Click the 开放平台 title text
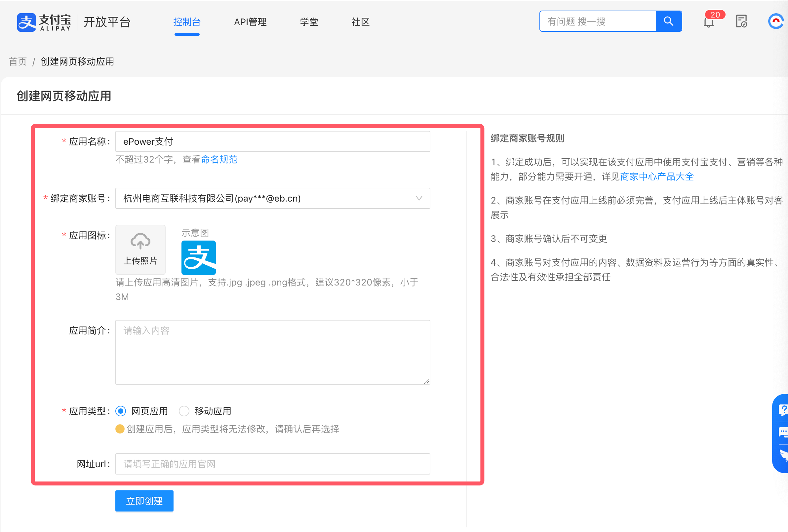788x532 pixels. (x=107, y=22)
